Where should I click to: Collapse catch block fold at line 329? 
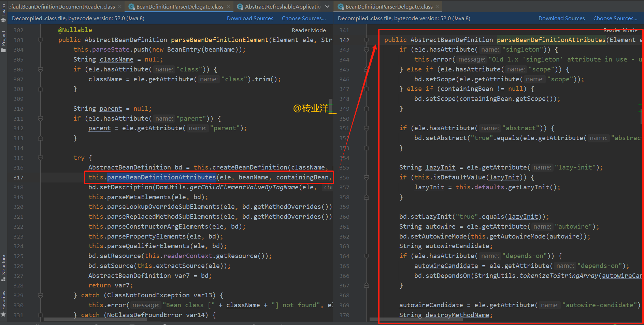pyautogui.click(x=41, y=295)
